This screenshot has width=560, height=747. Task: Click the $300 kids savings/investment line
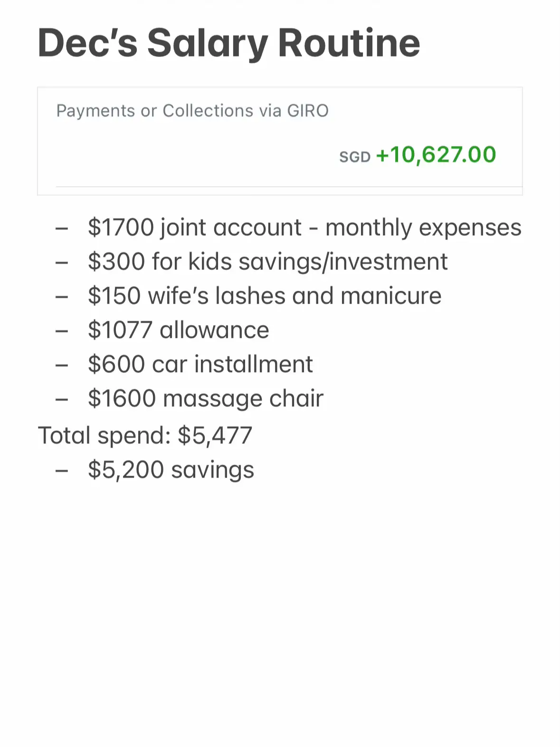pyautogui.click(x=267, y=261)
